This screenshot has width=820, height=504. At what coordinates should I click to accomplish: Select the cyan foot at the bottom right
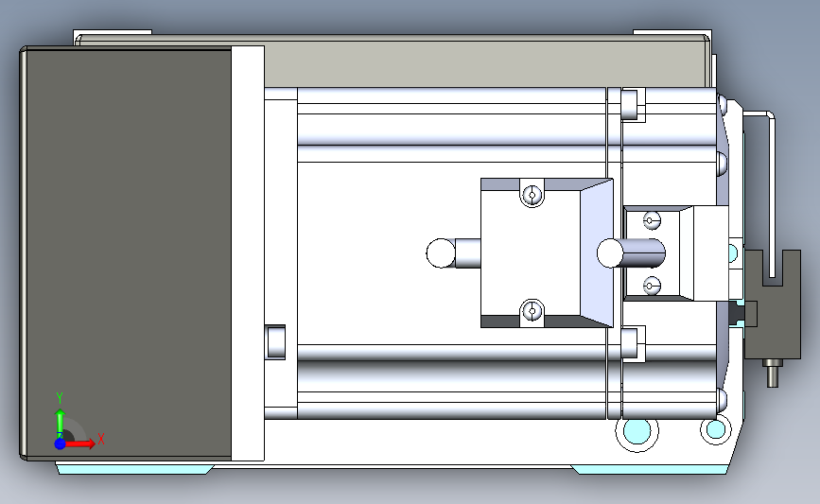650,470
